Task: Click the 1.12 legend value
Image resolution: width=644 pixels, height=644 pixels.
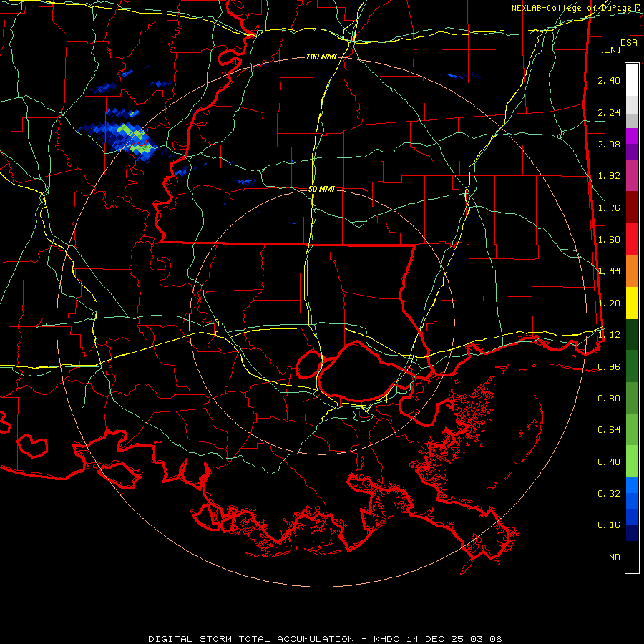Action: (609, 335)
